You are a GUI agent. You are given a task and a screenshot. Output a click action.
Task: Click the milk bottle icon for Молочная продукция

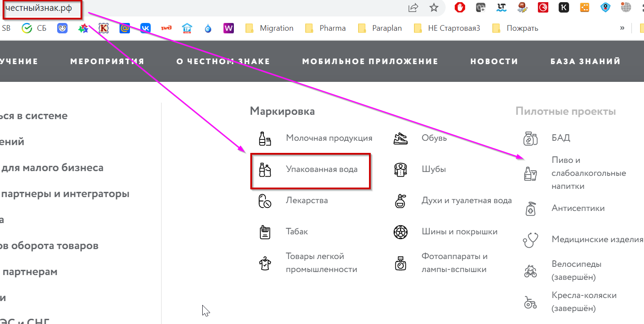pyautogui.click(x=265, y=139)
